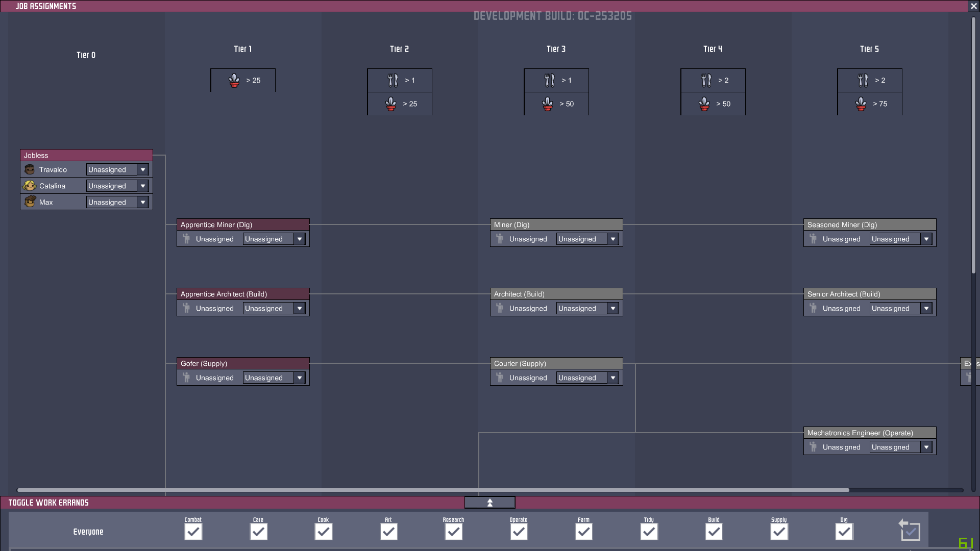Open the Gofer (Supply) assignment dropdown
980x551 pixels.
point(300,378)
